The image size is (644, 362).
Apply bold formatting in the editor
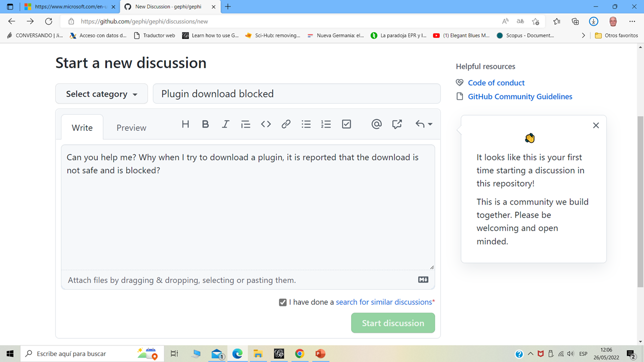point(205,124)
